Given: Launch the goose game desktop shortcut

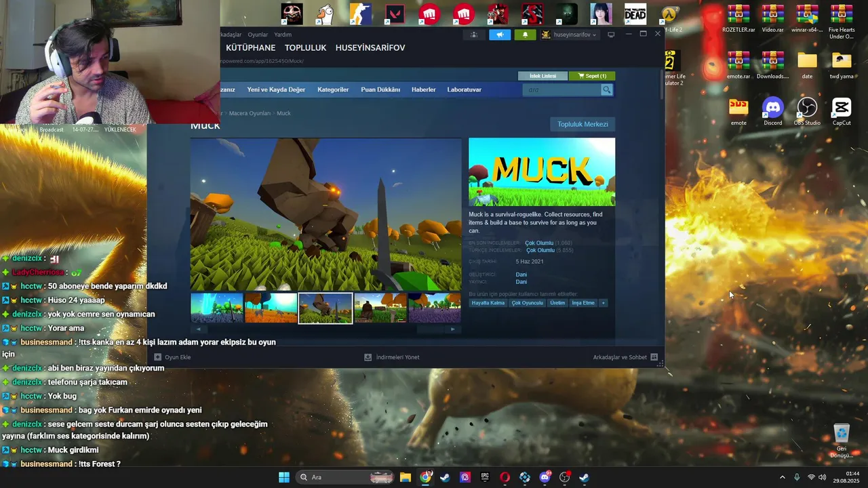Looking at the screenshot, I should click(x=326, y=14).
